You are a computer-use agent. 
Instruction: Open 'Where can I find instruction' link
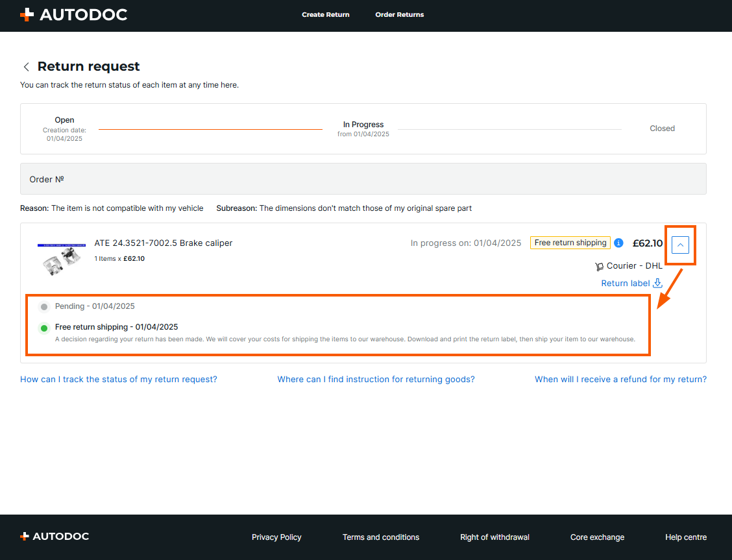coord(376,379)
